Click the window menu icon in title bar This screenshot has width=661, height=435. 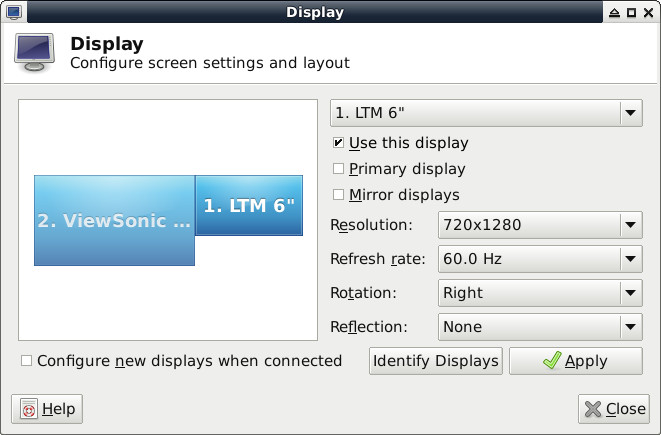coord(13,13)
